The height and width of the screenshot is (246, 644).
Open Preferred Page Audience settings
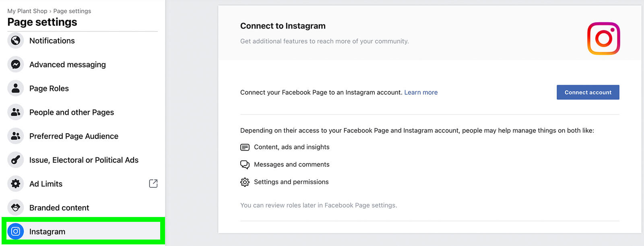pos(74,136)
